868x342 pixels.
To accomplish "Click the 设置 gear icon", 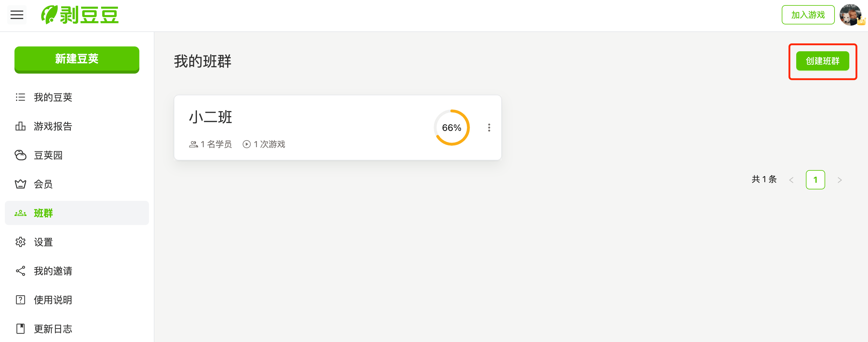I will (x=20, y=242).
